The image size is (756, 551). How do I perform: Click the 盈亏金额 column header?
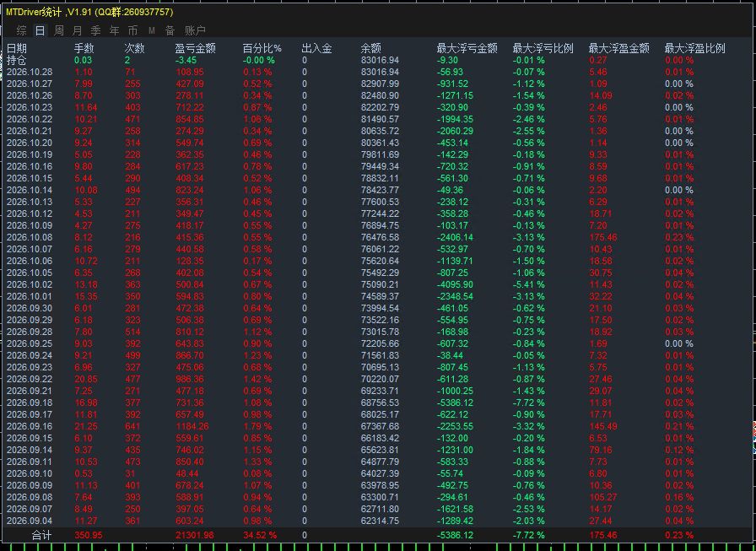tap(195, 48)
